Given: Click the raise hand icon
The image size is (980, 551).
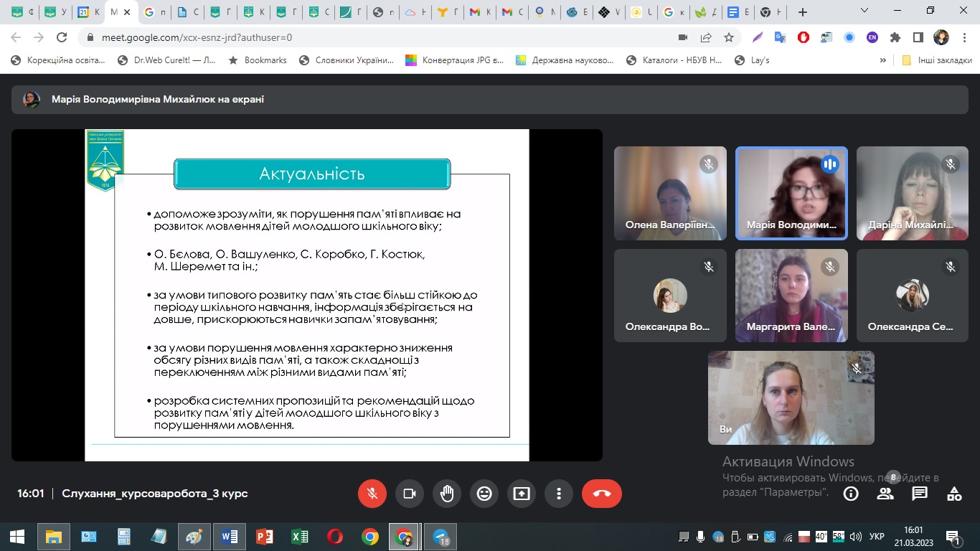Looking at the screenshot, I should [x=447, y=494].
